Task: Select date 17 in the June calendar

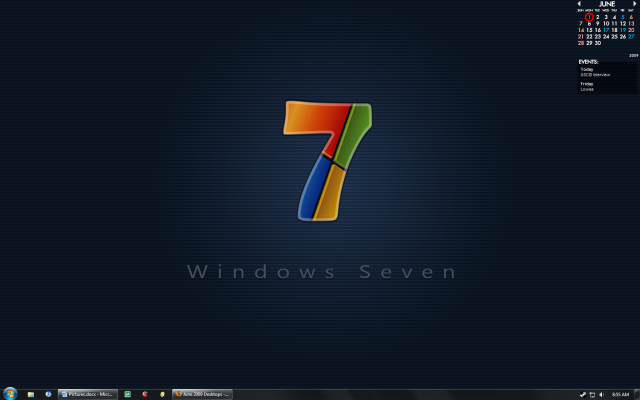Action: 606,30
